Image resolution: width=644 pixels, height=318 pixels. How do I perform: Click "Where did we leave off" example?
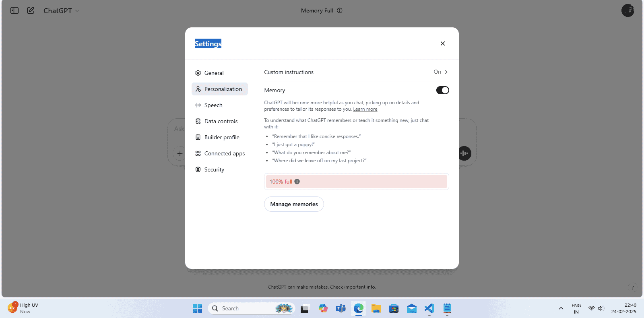(x=319, y=161)
